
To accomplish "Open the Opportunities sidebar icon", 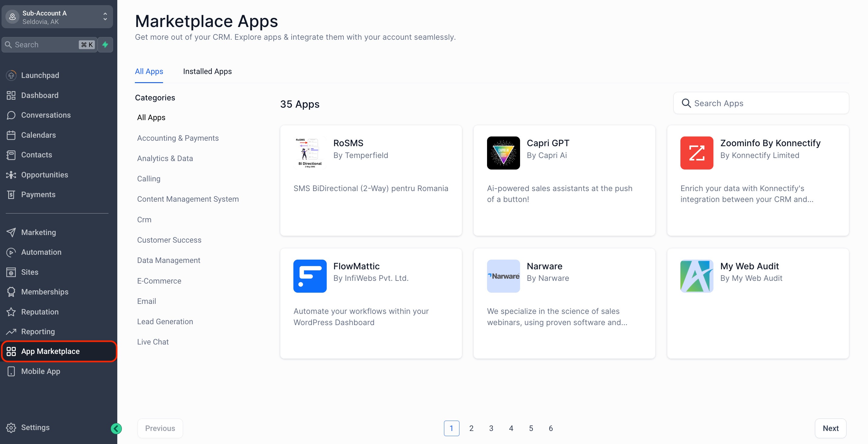I will tap(11, 175).
